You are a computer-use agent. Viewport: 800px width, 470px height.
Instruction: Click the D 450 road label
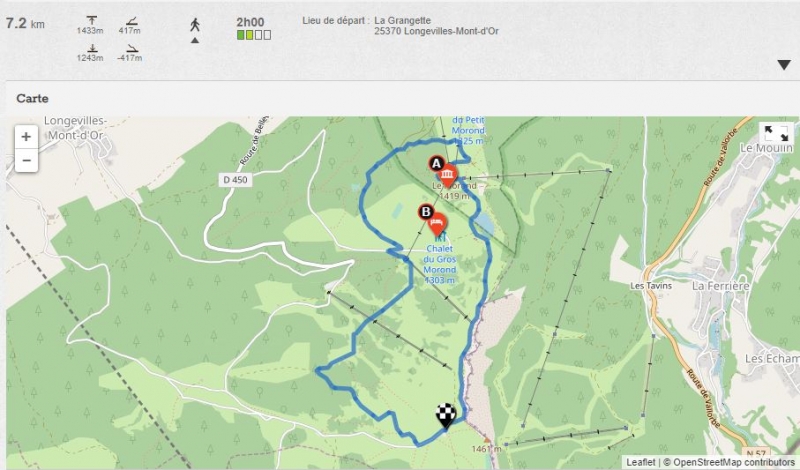pyautogui.click(x=235, y=180)
